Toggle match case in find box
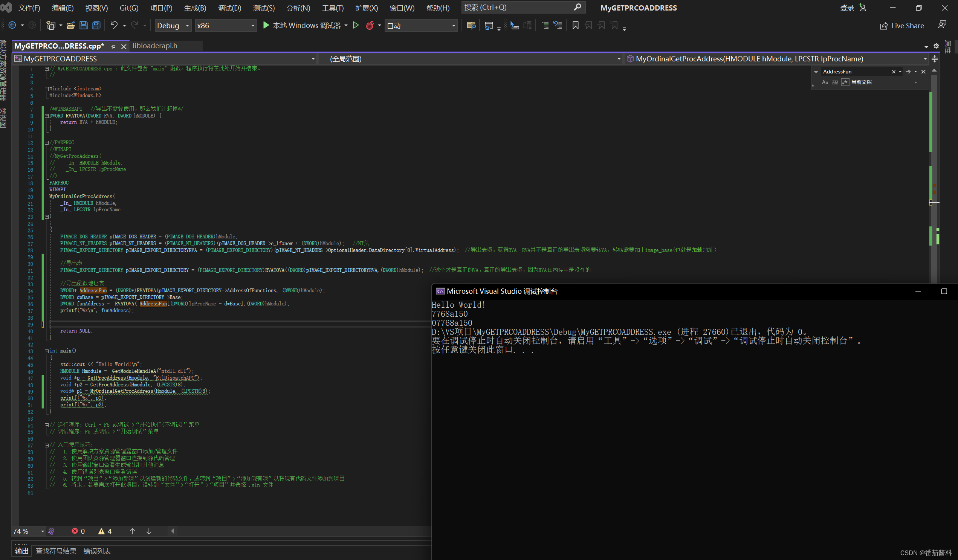 tap(825, 82)
